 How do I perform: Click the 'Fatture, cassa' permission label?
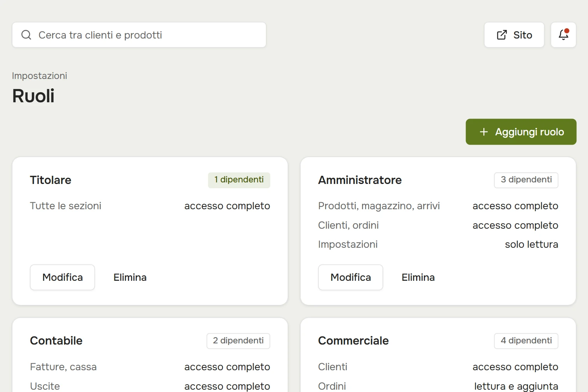63,367
